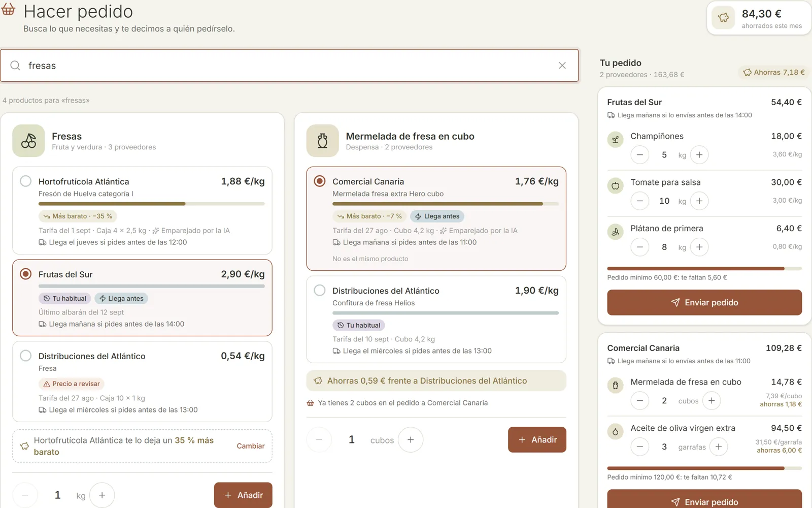Click the Llega antes tag on Comercial Canaria
Viewport: 812px width, 508px height.
point(437,216)
